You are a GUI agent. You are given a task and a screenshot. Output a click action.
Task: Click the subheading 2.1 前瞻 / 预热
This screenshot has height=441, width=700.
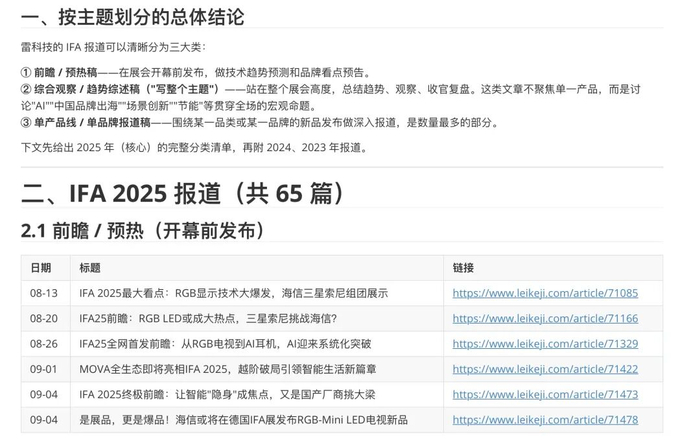tap(144, 231)
